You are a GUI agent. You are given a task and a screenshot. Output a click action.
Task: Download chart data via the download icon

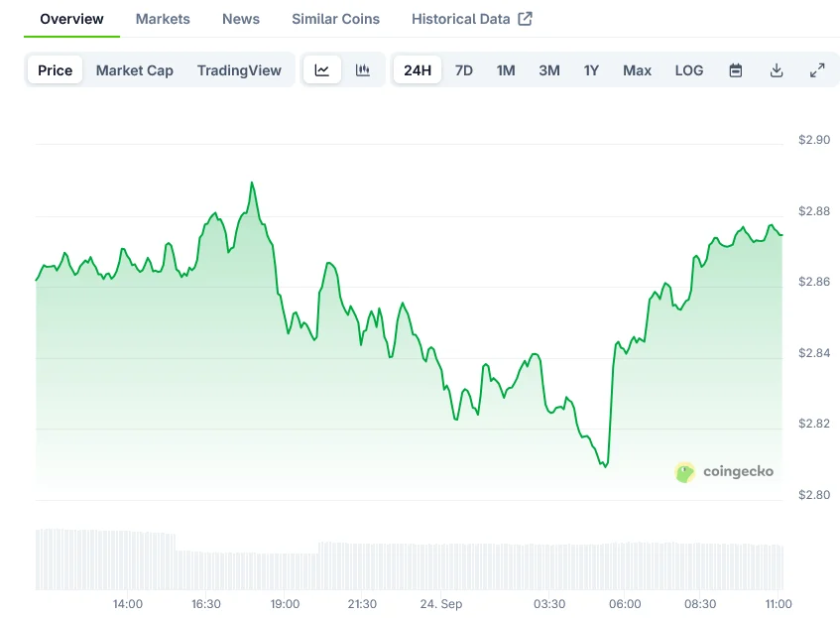tap(777, 69)
